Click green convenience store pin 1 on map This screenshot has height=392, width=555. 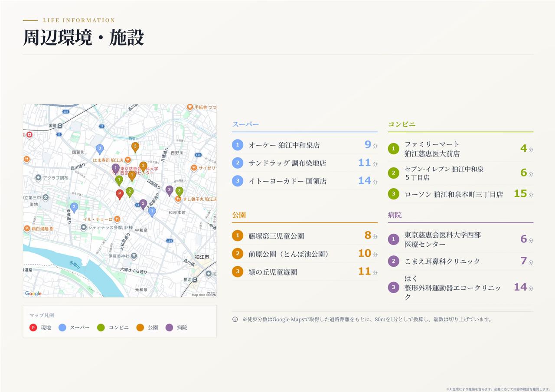pos(119,180)
